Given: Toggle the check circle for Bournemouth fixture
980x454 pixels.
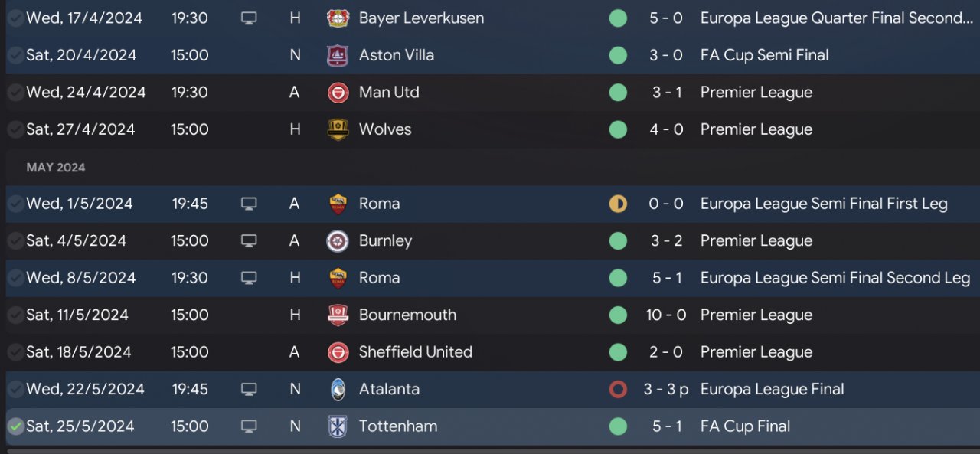Looking at the screenshot, I should tap(15, 315).
